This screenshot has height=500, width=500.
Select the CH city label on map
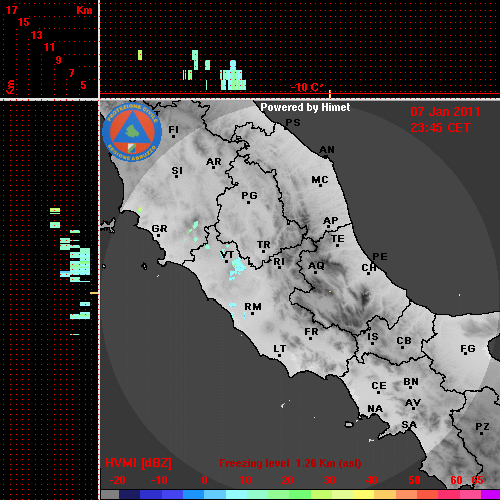(x=369, y=268)
